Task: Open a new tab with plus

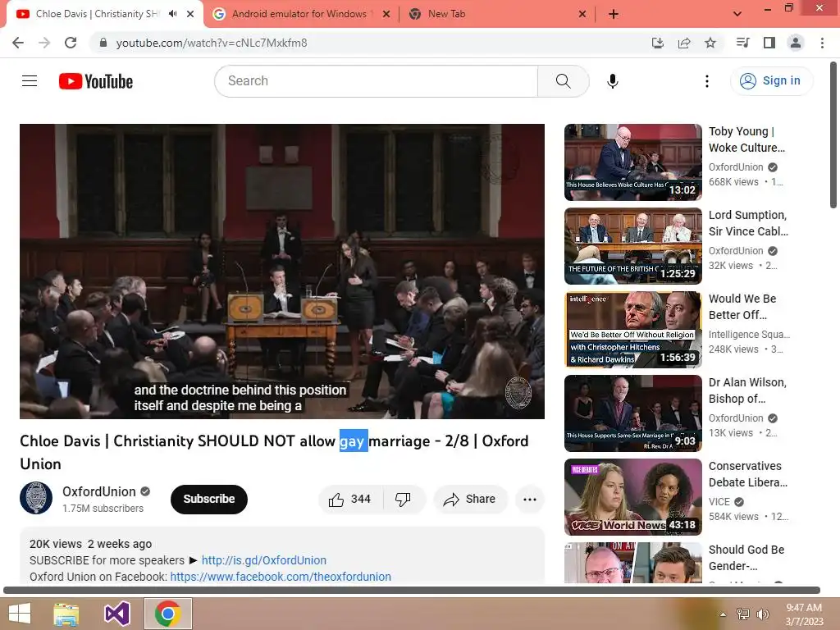Action: tap(614, 14)
